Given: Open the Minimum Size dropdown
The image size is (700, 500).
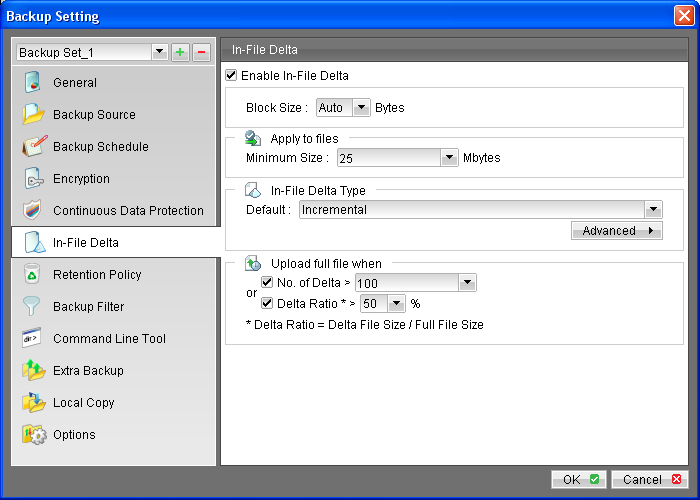Looking at the screenshot, I should [449, 158].
